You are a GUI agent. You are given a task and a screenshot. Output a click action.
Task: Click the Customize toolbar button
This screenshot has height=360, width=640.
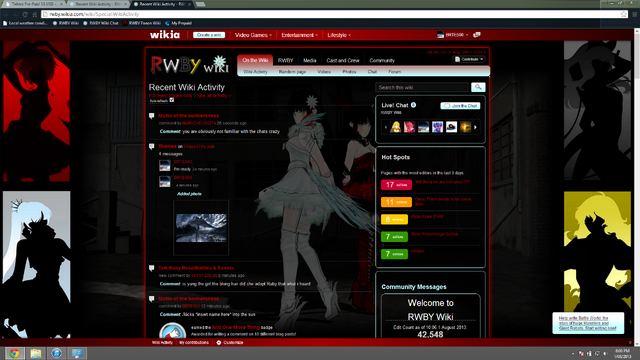[230, 342]
